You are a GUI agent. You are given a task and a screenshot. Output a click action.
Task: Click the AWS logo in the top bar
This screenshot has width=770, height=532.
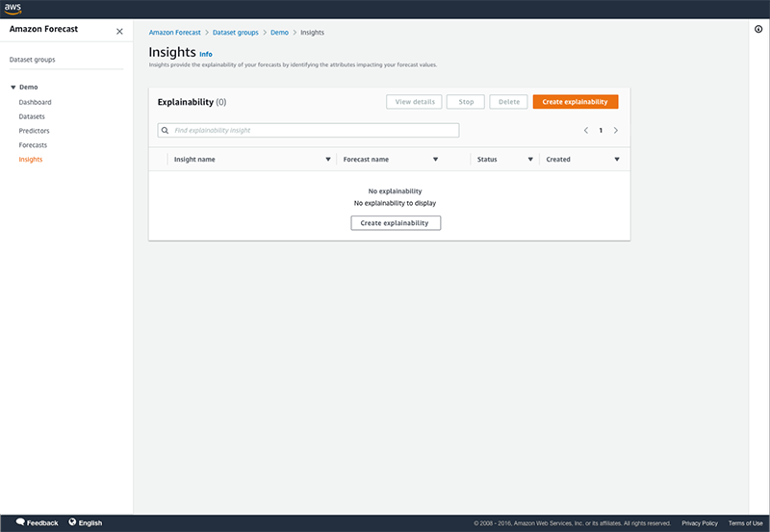[13, 9]
